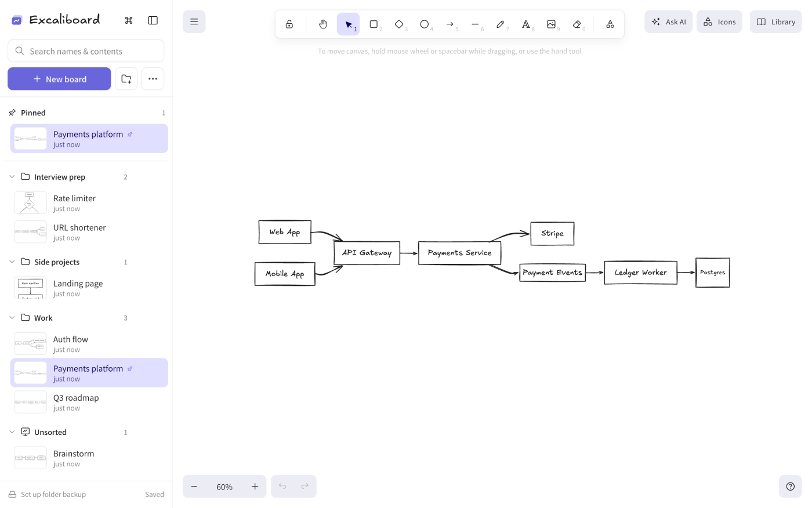The height and width of the screenshot is (508, 812).
Task: Open the Auth flow board
Action: 89,344
